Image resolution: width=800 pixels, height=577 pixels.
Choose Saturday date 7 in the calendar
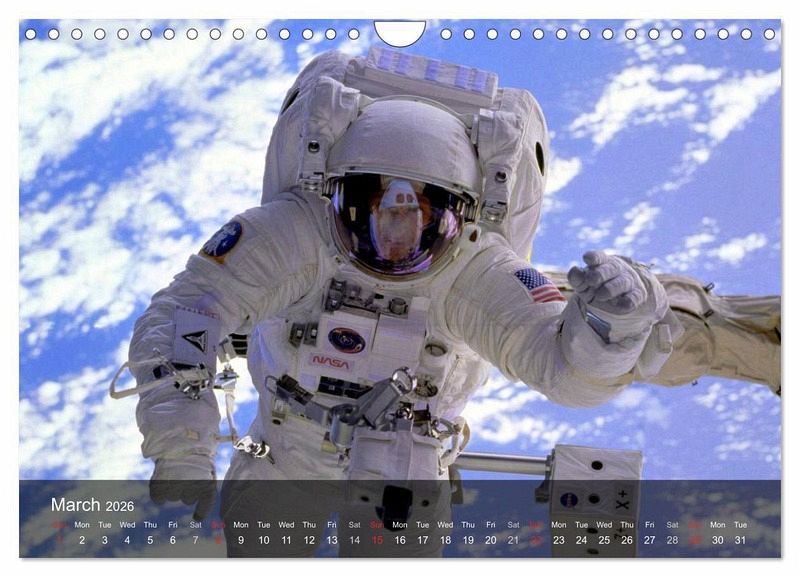click(x=195, y=540)
